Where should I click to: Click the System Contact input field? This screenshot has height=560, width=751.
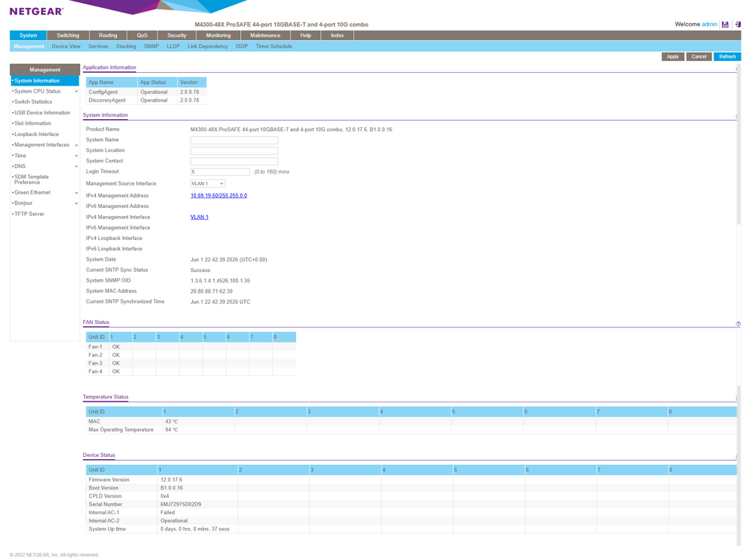click(x=235, y=162)
